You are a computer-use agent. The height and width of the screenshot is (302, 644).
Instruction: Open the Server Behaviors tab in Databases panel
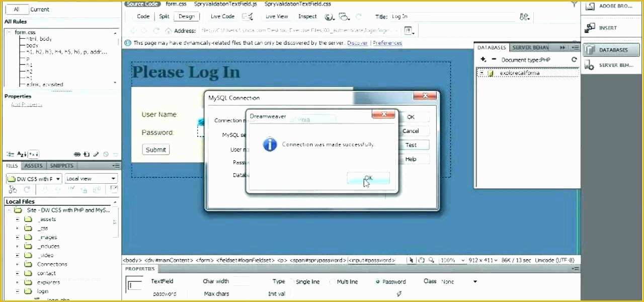[x=530, y=47]
